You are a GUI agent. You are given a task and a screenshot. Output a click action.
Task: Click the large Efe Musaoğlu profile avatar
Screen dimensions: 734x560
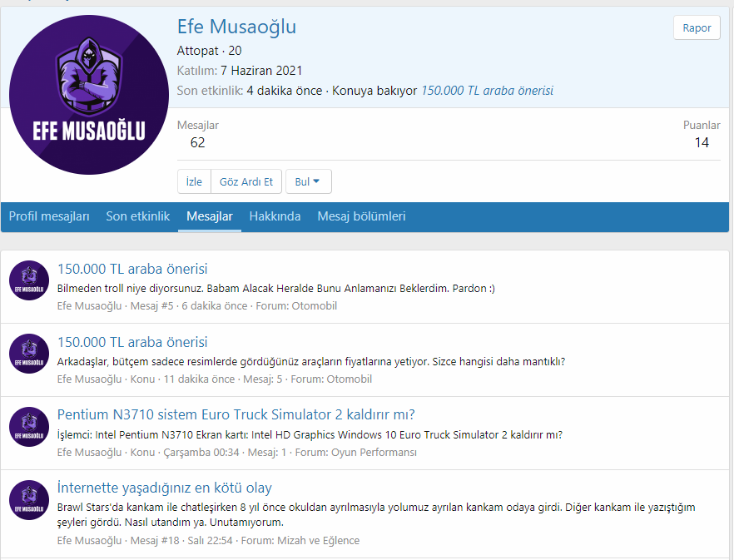[89, 95]
